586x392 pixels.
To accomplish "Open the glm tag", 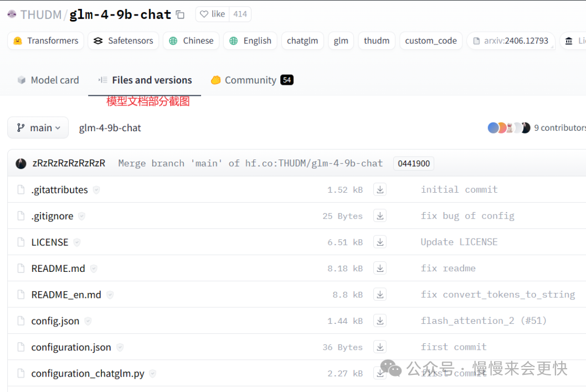I will 341,41.
